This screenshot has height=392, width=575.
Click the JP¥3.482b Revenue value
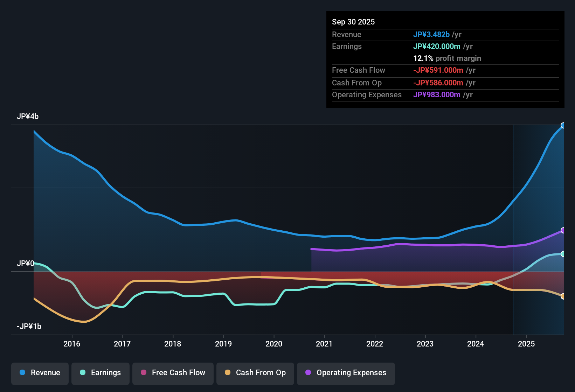432,34
